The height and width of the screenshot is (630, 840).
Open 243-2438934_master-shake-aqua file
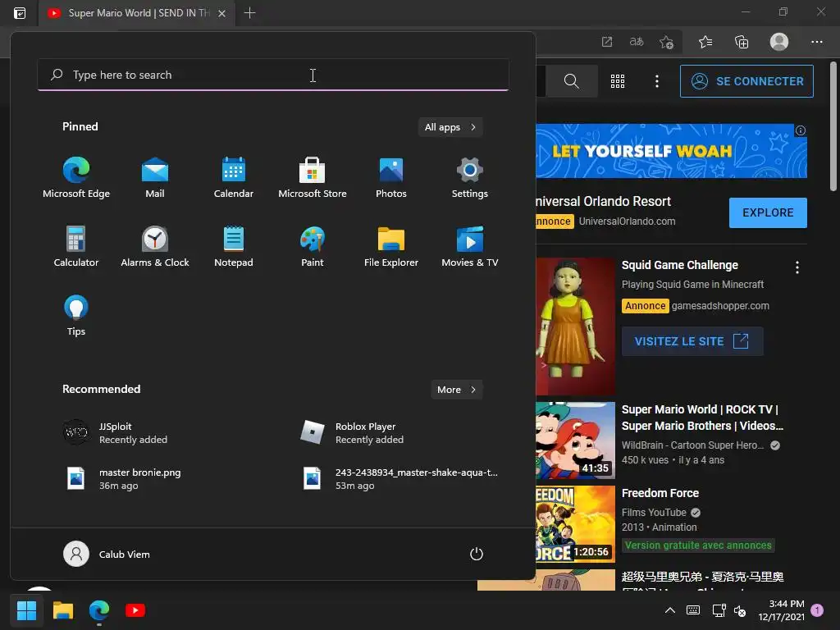399,479
